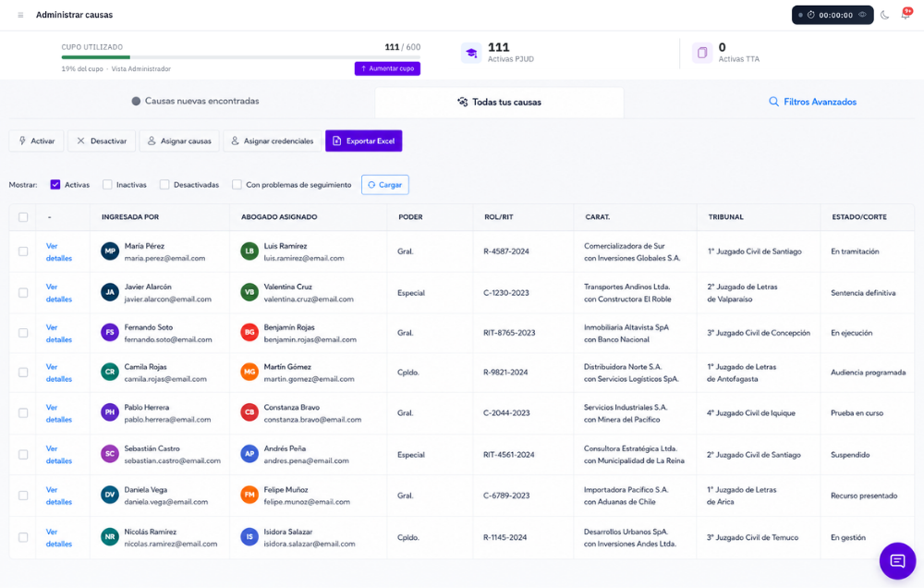Check Con problemas de seguimiento
This screenshot has width=924, height=588.
coord(237,185)
